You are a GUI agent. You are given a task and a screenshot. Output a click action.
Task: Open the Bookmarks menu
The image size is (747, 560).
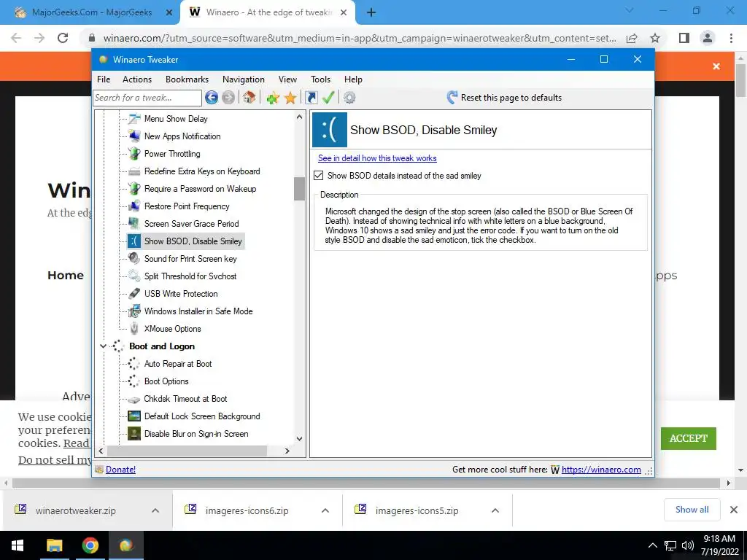pyautogui.click(x=187, y=79)
